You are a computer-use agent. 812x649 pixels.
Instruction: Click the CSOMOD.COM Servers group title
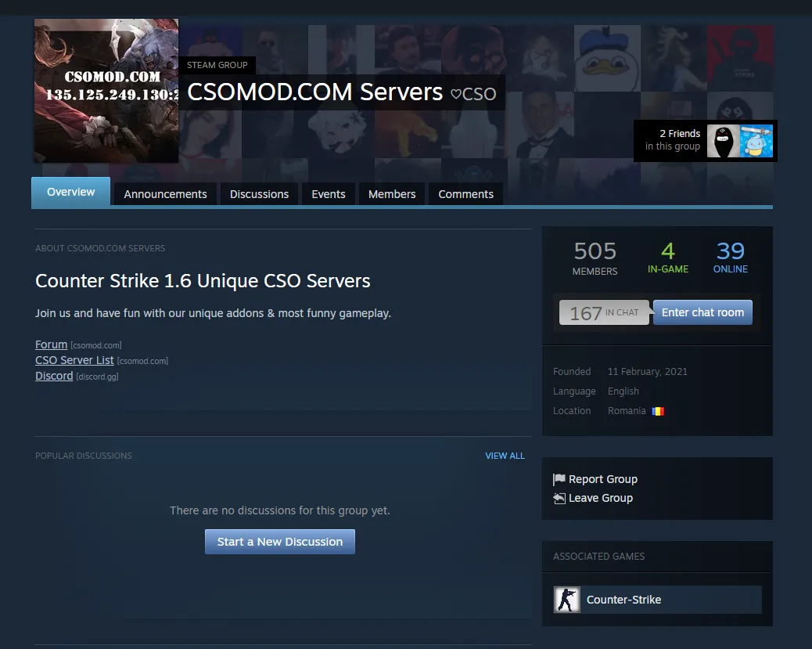point(314,92)
